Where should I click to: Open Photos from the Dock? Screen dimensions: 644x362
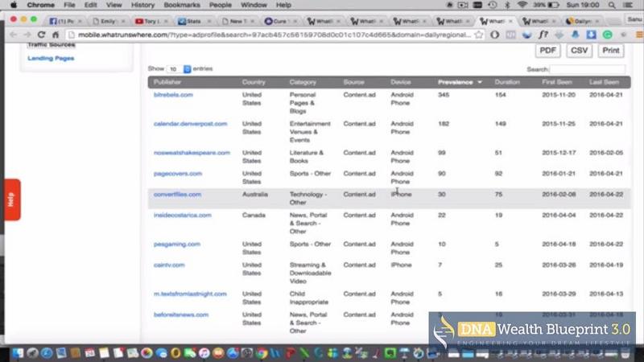coord(147,353)
